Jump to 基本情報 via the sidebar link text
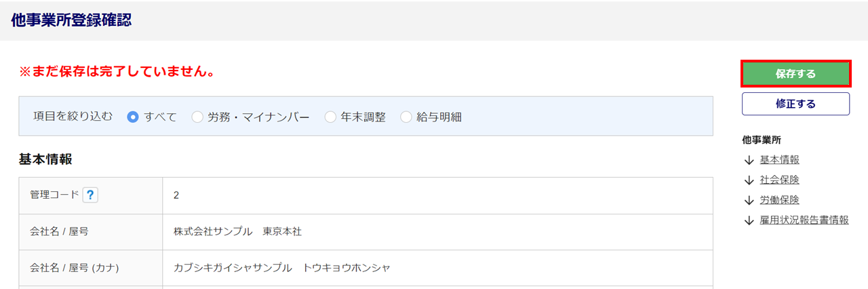 click(x=779, y=160)
